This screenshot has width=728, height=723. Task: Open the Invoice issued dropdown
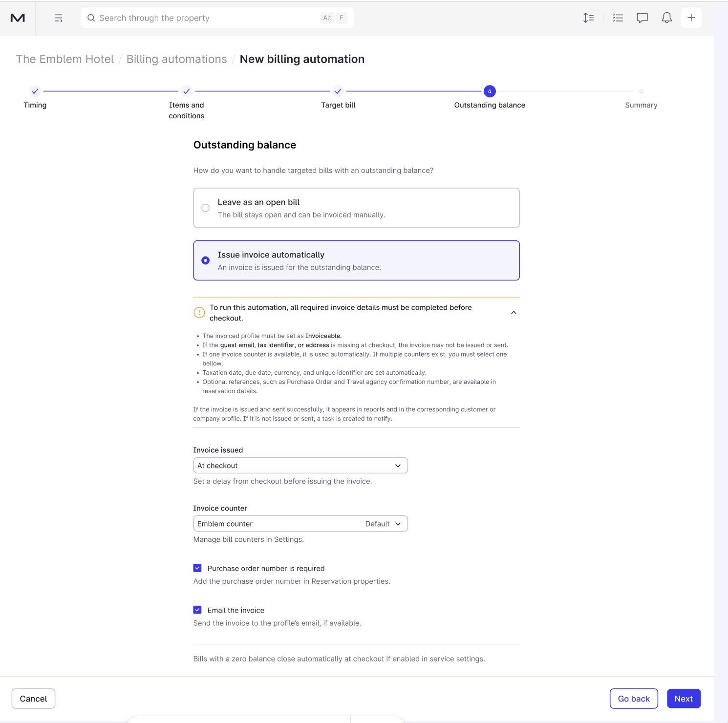pos(300,466)
